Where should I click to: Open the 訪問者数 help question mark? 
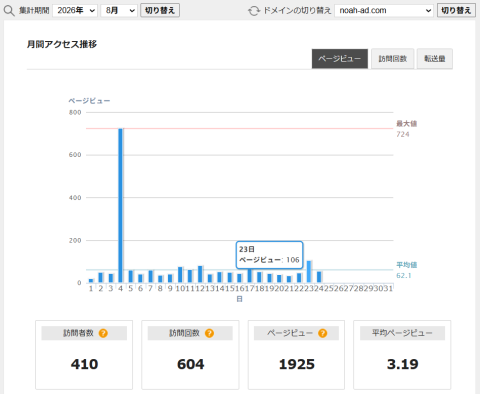103,333
